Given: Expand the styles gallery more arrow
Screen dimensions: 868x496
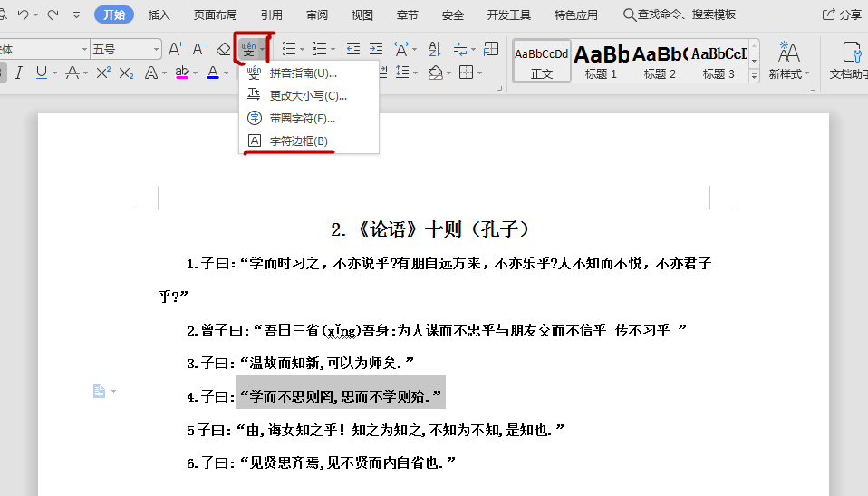Looking at the screenshot, I should point(754,76).
